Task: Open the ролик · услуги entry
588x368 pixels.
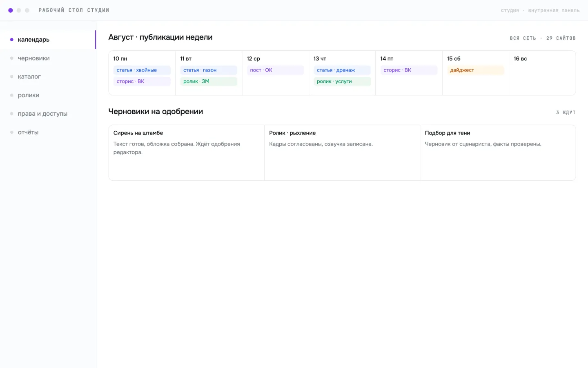Action: [342, 81]
